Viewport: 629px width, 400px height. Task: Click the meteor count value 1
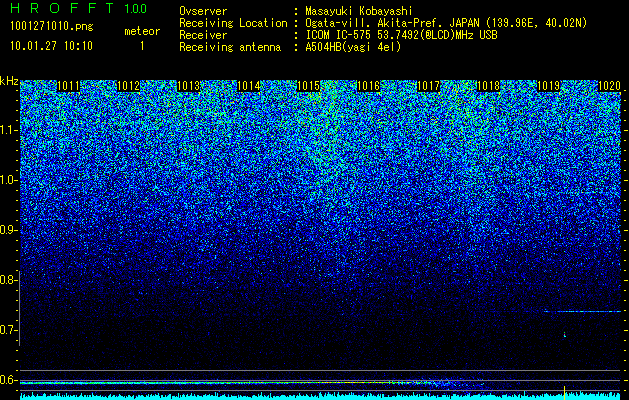(142, 46)
